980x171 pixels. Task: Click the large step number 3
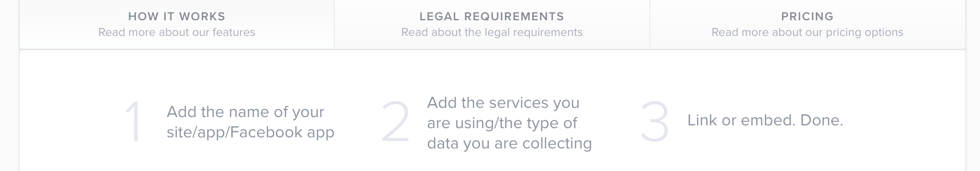tap(655, 122)
